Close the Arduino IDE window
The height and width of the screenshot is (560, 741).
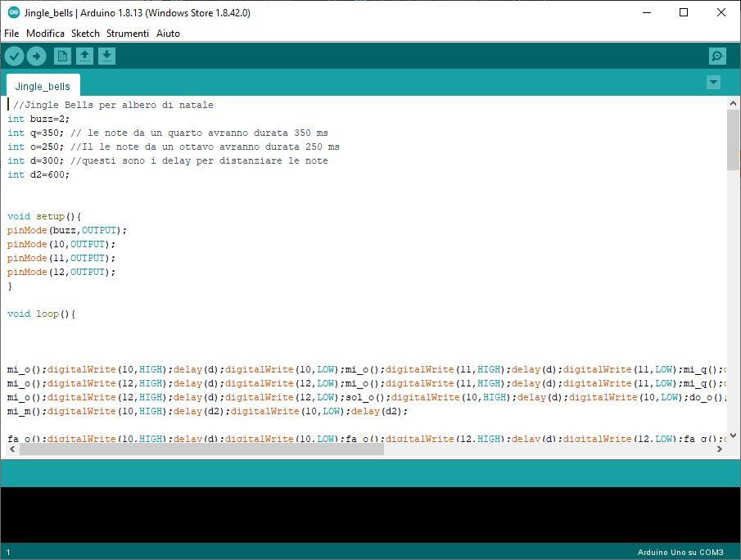pos(721,13)
